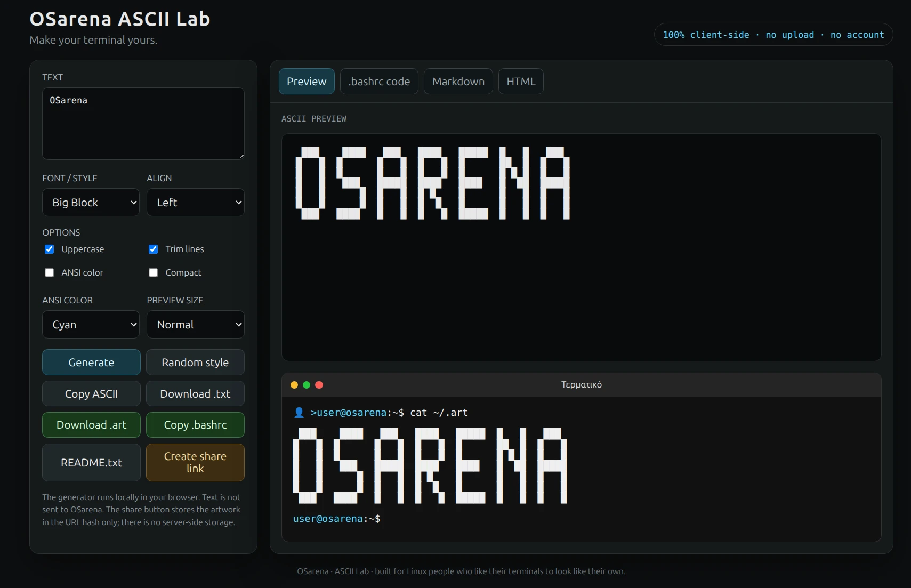Enable the Compact option

tap(154, 272)
